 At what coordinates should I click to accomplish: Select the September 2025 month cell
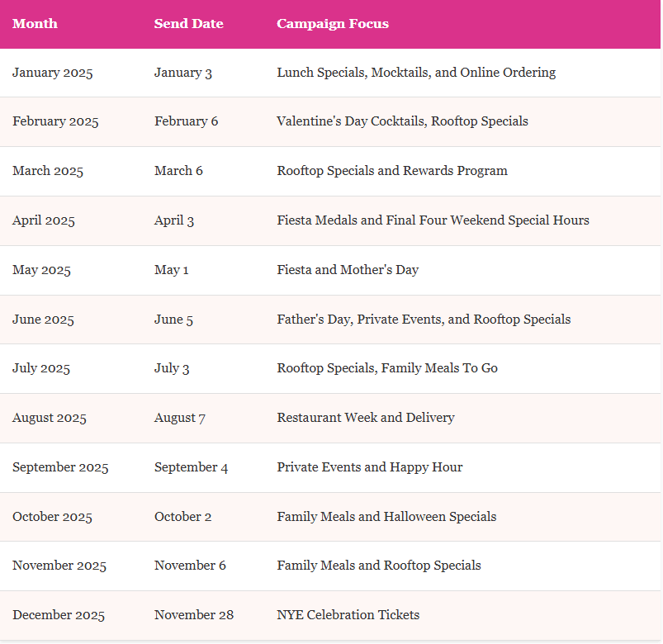click(x=60, y=467)
